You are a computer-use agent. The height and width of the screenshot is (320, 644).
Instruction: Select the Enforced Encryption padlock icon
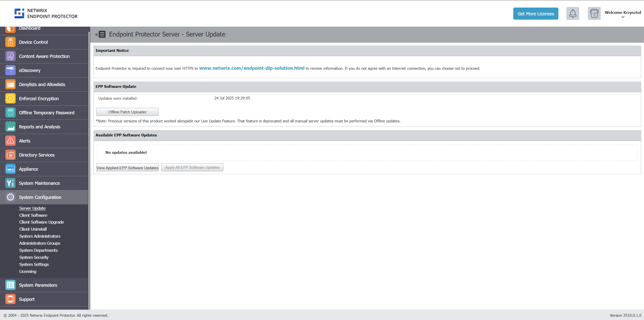pyautogui.click(x=10, y=98)
